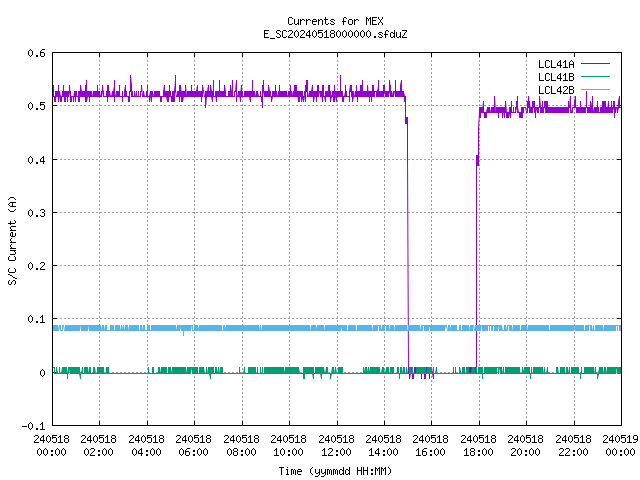Click the chart title 'Currents for MEX'
This screenshot has width=640, height=480.
(335, 21)
